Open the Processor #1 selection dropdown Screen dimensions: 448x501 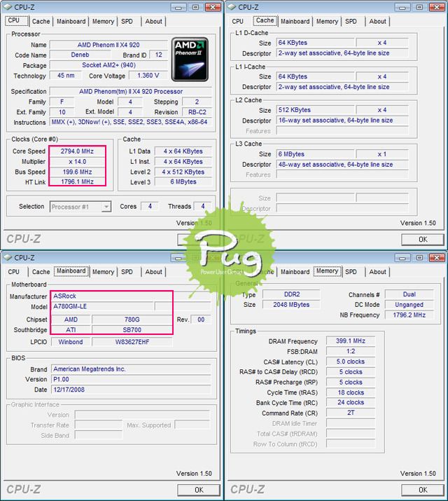point(80,207)
